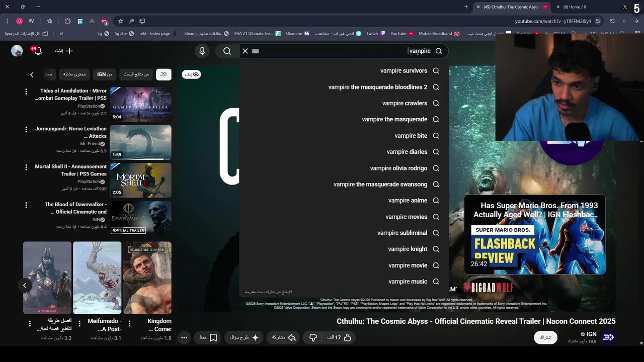This screenshot has height=362, width=644.
Task: Expand hidden bookmarks with double chevron
Action: (x=61, y=34)
